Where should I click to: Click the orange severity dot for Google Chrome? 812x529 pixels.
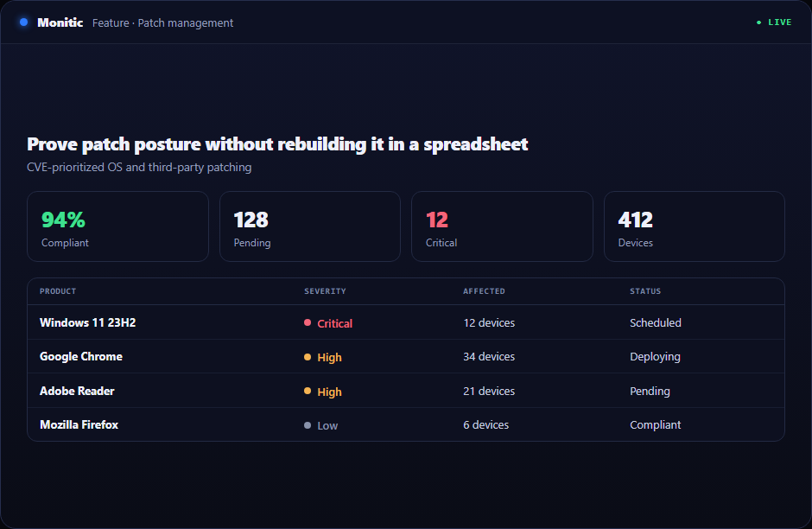pos(307,357)
